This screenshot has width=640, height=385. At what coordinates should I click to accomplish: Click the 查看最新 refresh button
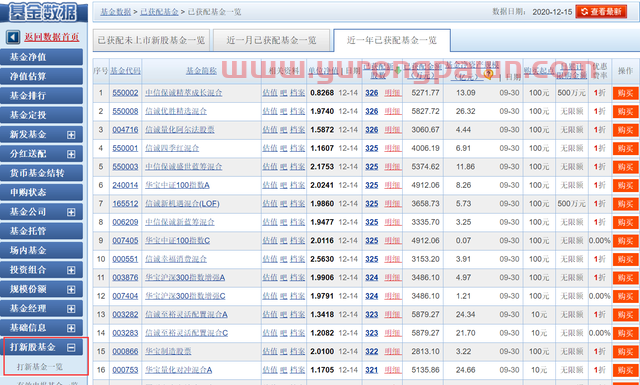[601, 11]
